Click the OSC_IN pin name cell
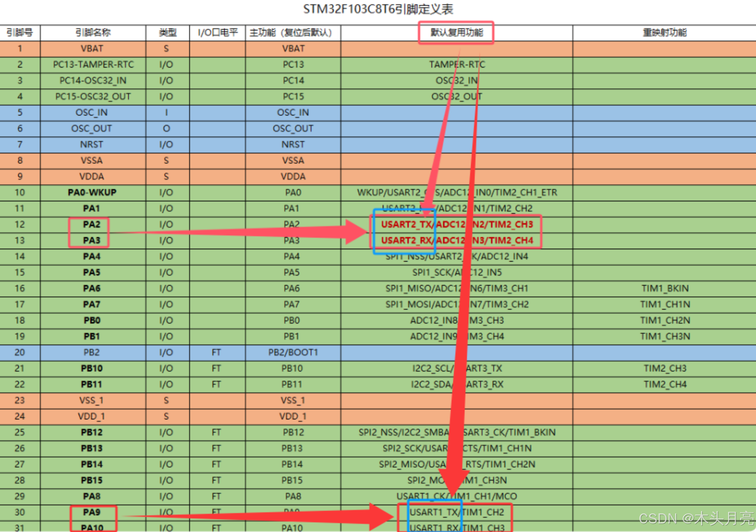This screenshot has width=756, height=532. coord(93,113)
